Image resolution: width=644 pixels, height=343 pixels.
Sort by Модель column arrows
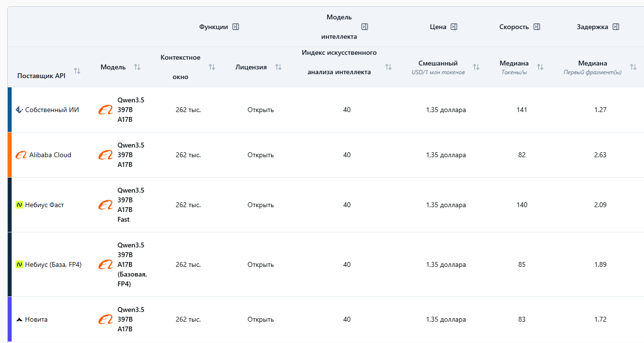[137, 67]
